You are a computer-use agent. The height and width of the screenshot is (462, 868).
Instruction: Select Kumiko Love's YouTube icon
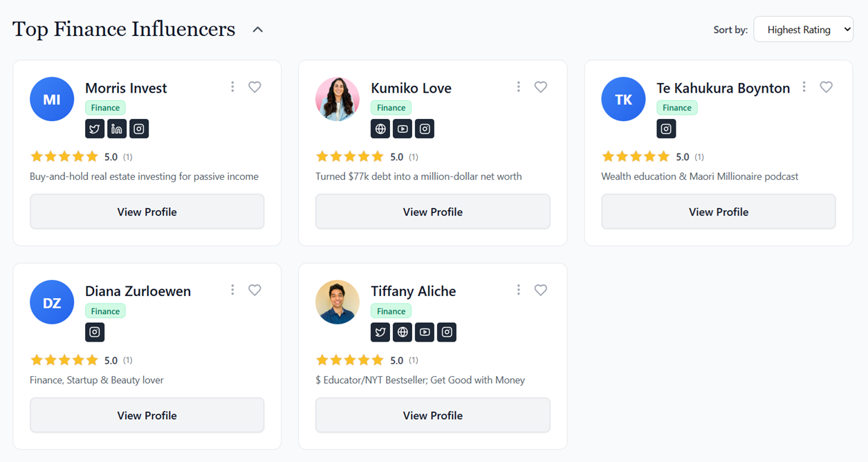403,129
